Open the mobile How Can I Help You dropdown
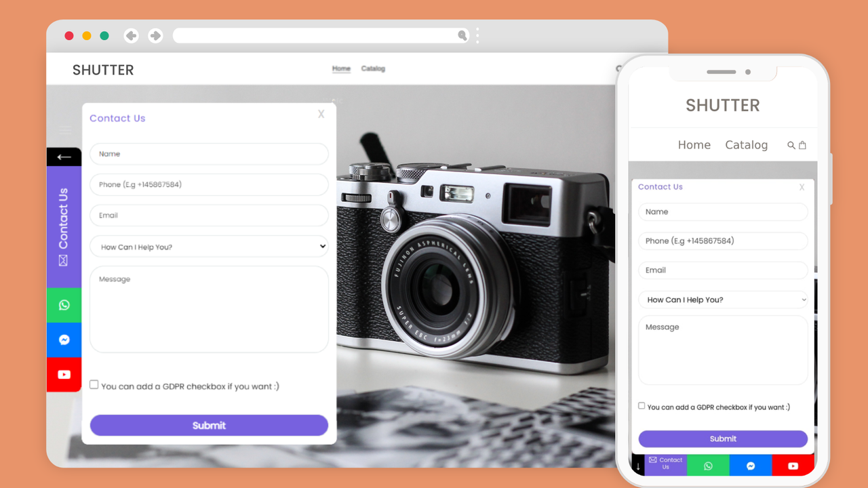 (723, 299)
